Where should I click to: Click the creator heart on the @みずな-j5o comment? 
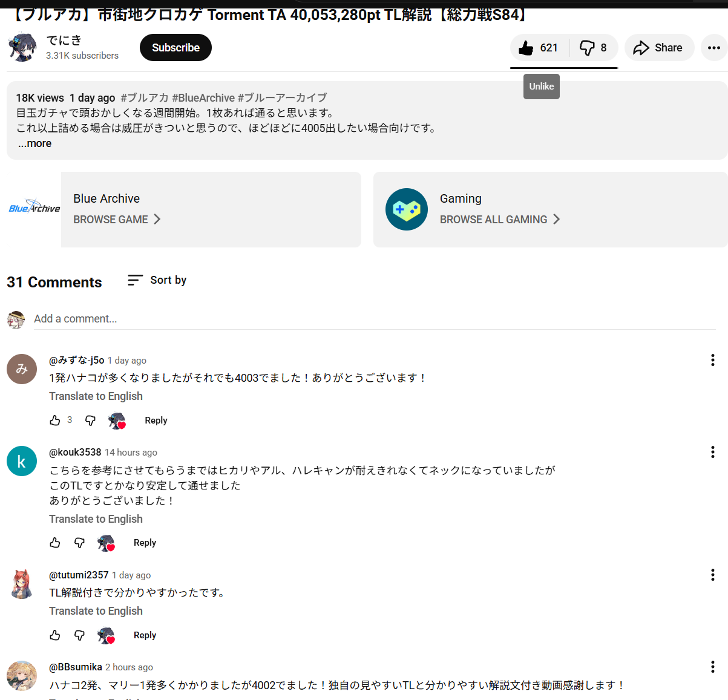pyautogui.click(x=117, y=420)
